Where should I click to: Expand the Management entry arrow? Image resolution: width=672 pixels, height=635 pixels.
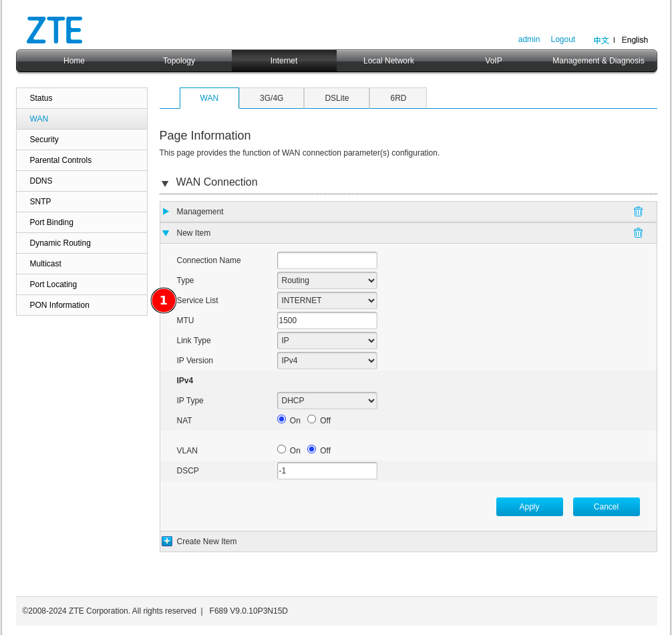[166, 212]
